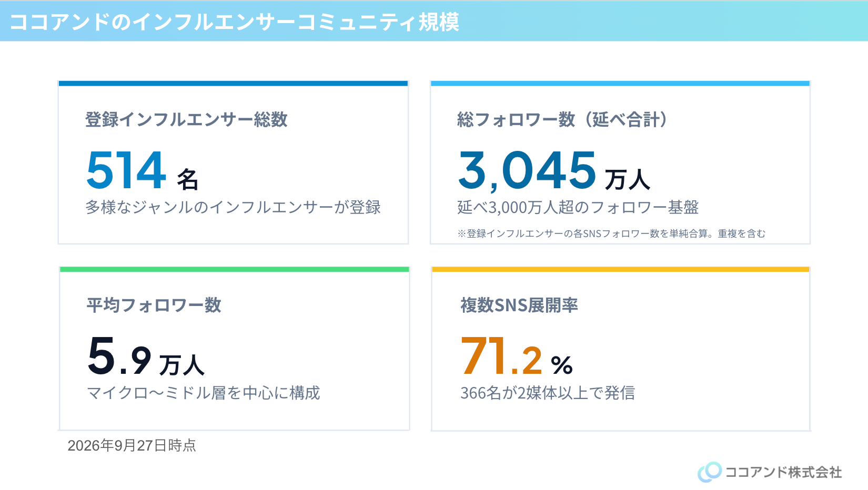This screenshot has width=868, height=490.
Task: Click the green bar atop 平均フォロワー数 card
Action: pyautogui.click(x=235, y=269)
